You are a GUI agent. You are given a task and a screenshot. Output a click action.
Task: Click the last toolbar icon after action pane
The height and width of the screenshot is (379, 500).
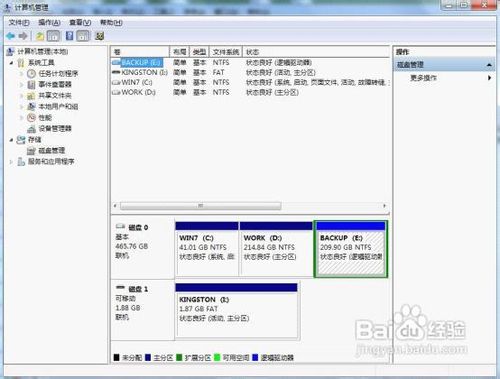coord(99,36)
